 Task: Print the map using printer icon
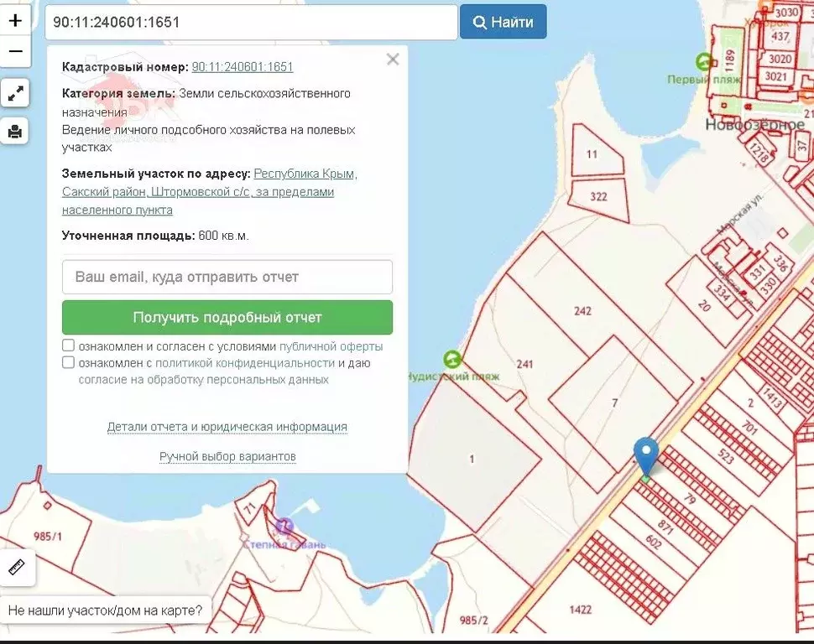[x=15, y=132]
